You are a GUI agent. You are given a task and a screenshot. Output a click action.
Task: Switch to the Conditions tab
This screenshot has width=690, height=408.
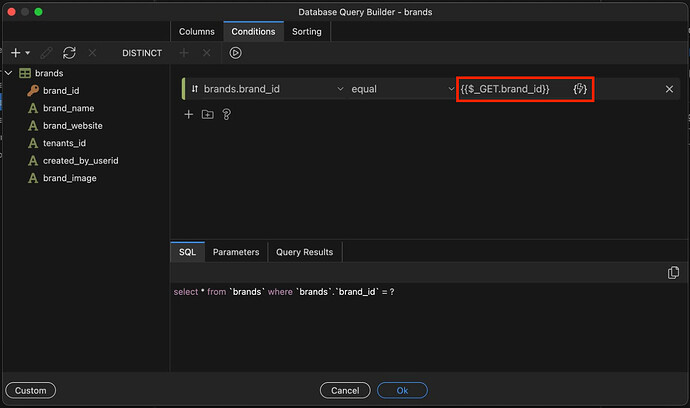pos(253,32)
